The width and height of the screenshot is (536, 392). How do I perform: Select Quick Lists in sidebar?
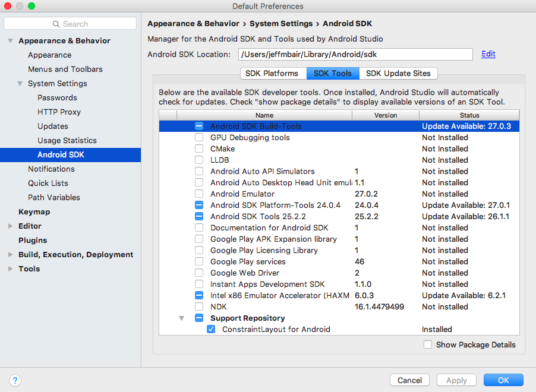coord(48,183)
